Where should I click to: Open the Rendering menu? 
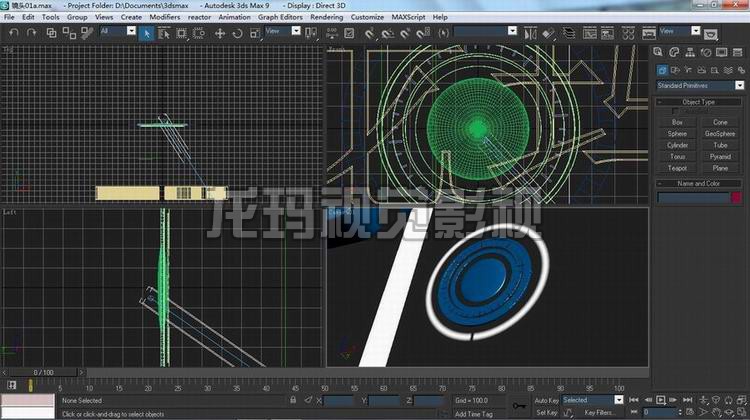[326, 17]
